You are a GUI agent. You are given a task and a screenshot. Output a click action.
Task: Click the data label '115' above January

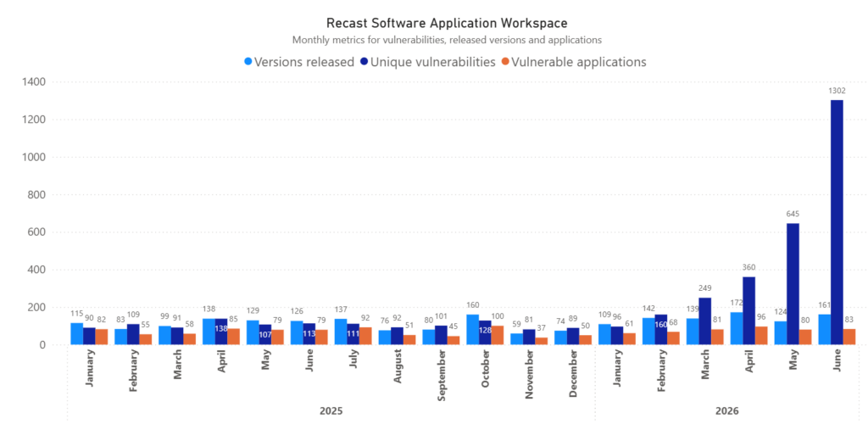coord(76,313)
